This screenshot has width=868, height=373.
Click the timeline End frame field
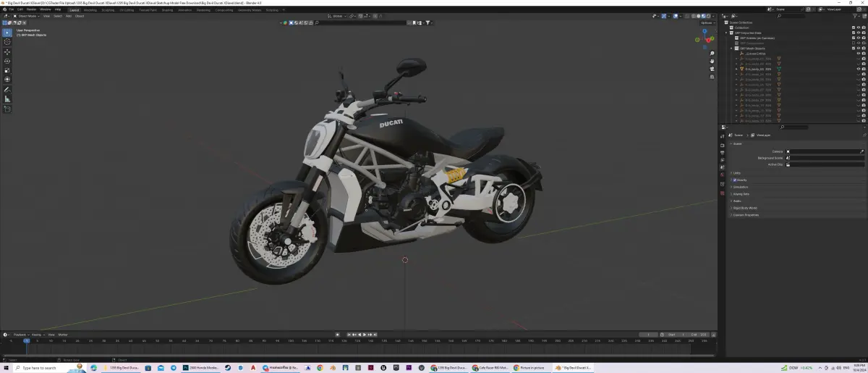coord(699,335)
